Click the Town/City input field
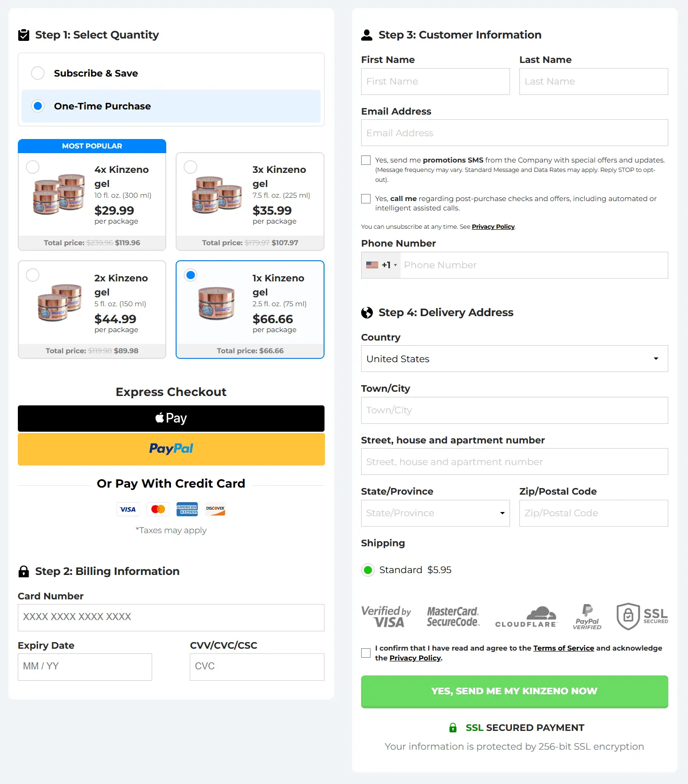This screenshot has width=688, height=784. 515,410
